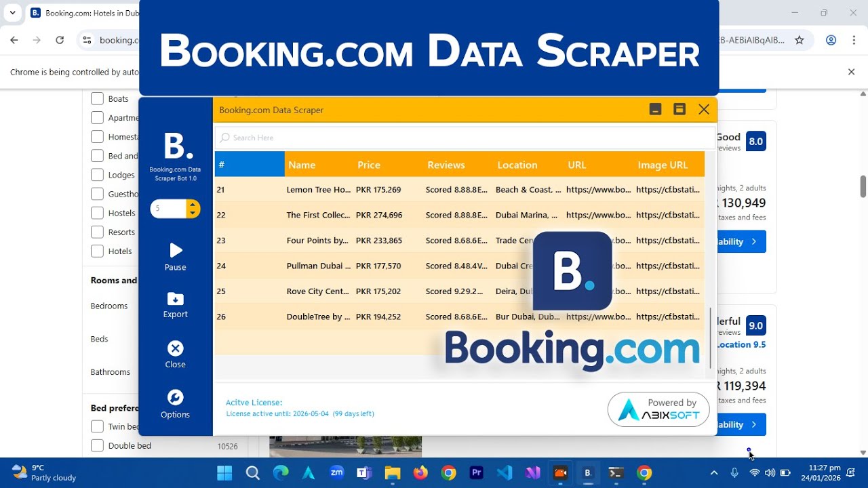Decrease the thread count stepper down arrow
This screenshot has width=868, height=488.
click(x=193, y=213)
